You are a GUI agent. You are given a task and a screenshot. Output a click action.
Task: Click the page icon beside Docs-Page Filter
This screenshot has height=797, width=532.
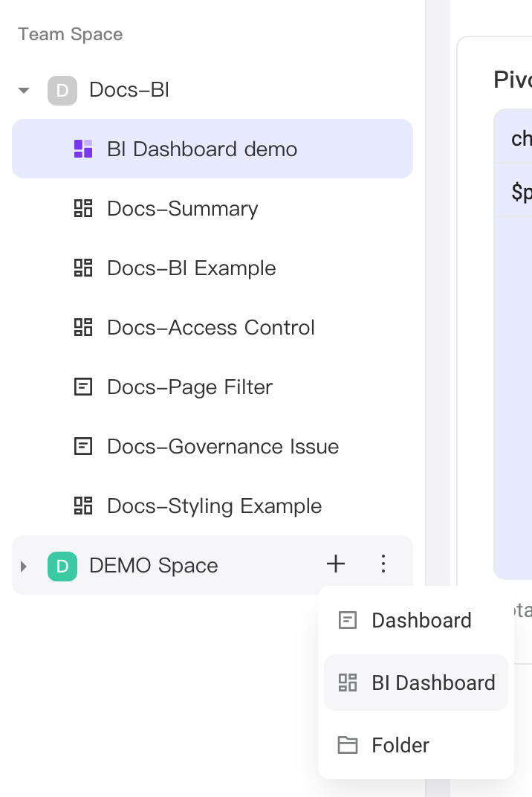[83, 387]
